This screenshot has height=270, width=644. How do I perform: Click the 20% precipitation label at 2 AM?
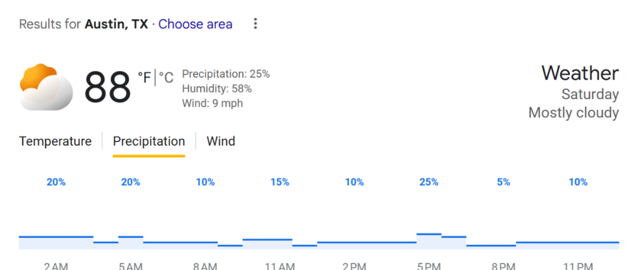(56, 183)
